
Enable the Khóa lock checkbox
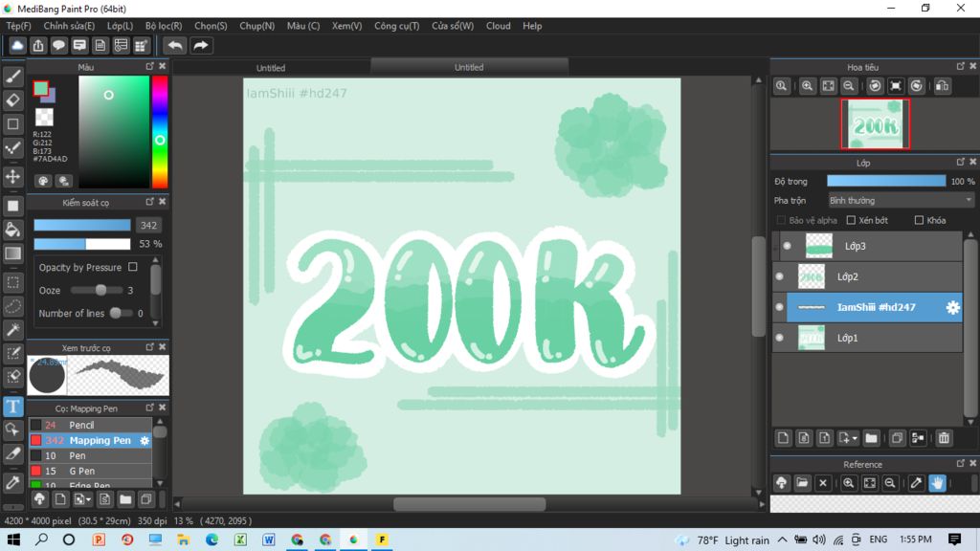tap(919, 220)
